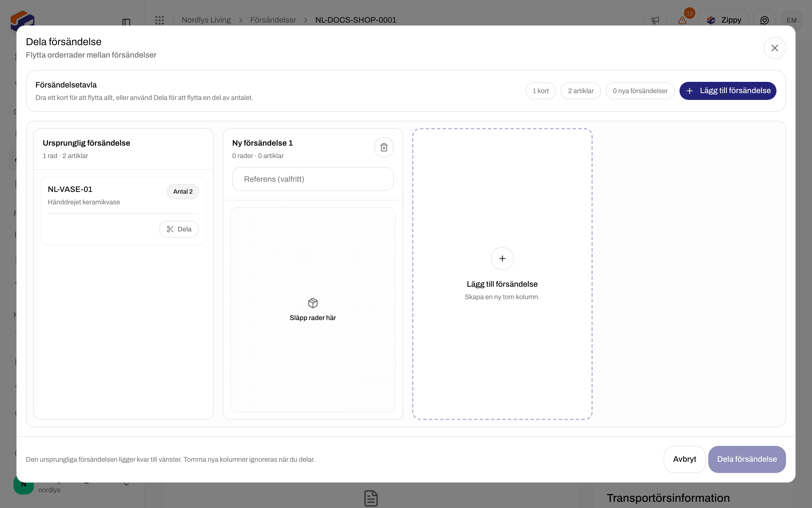Select the NL-VASE-01 card title
Screen dimensions: 812x508
click(x=70, y=189)
